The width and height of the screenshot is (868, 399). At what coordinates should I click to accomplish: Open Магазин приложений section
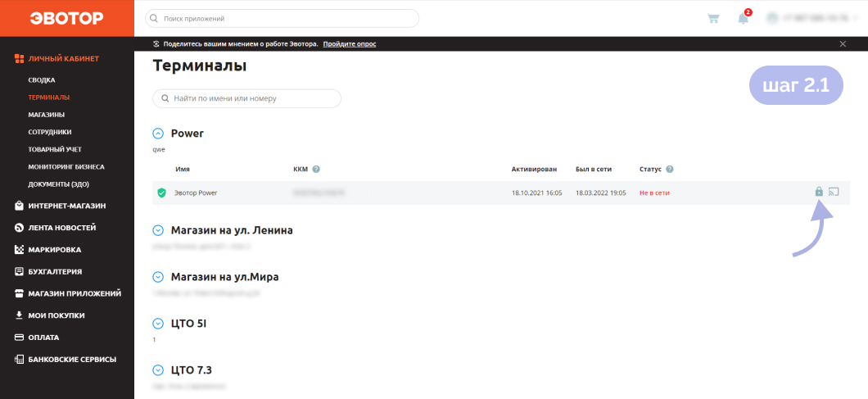point(75,293)
